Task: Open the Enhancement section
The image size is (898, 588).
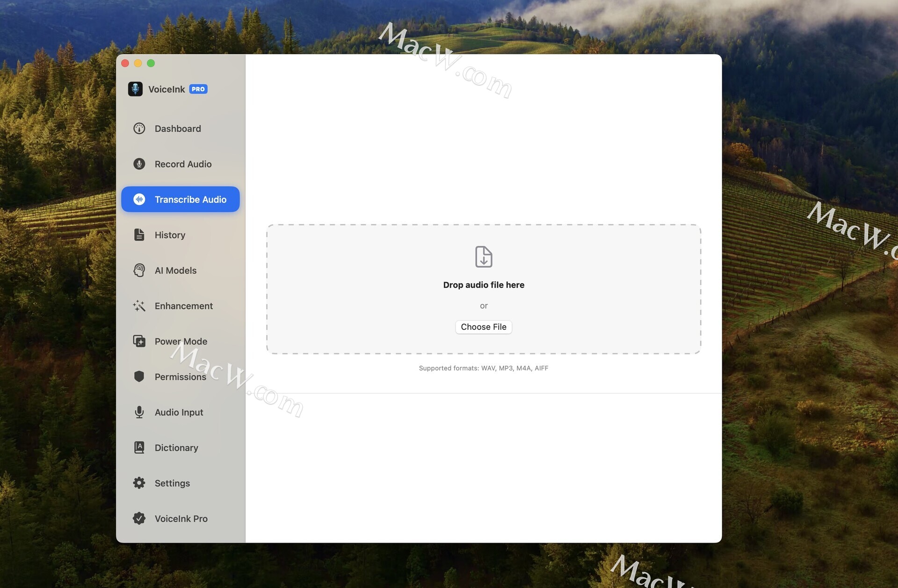Action: 181,306
